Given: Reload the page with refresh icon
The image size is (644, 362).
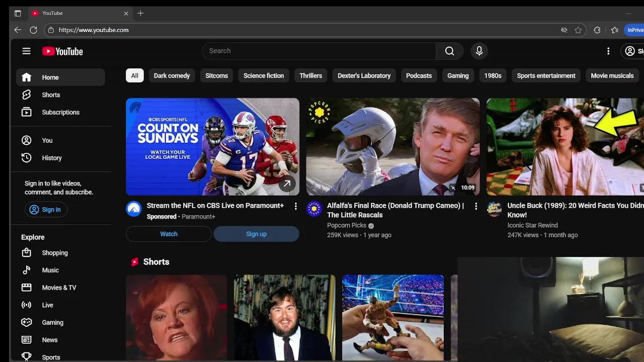Looking at the screenshot, I should (x=33, y=30).
